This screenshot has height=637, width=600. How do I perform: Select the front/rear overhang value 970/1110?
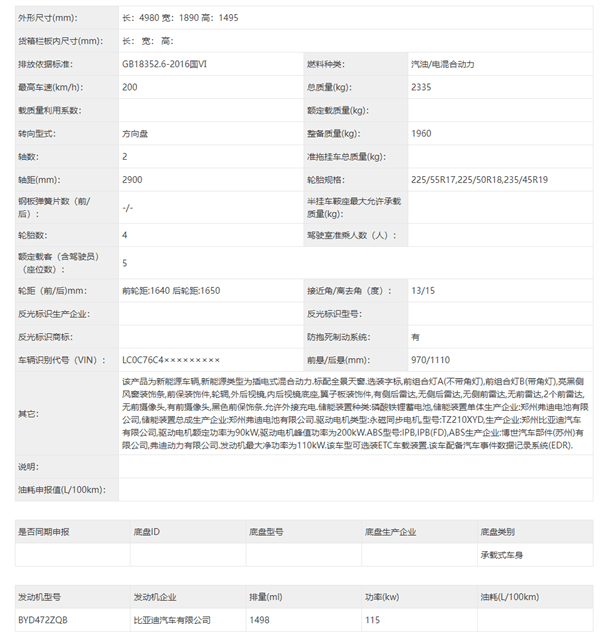tap(430, 359)
